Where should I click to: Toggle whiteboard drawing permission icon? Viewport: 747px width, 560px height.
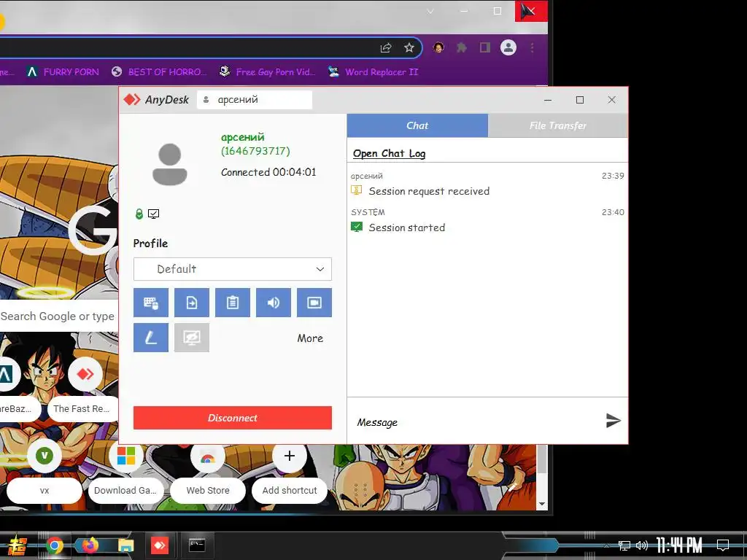(x=150, y=338)
